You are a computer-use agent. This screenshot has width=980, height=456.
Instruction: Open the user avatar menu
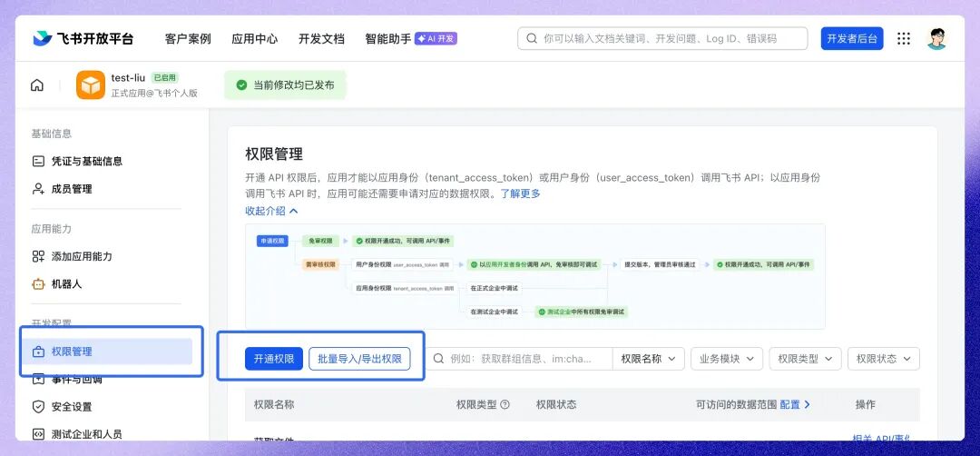pos(936,39)
